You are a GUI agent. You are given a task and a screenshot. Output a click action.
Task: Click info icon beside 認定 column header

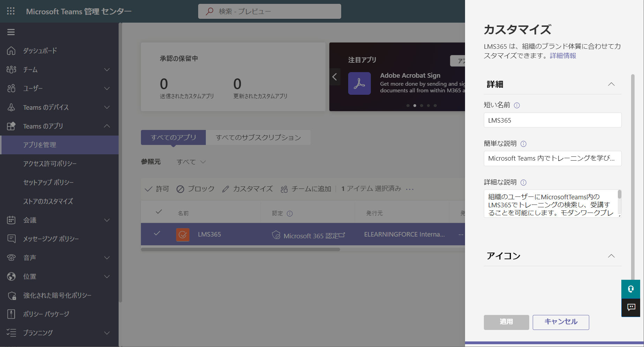pyautogui.click(x=290, y=214)
